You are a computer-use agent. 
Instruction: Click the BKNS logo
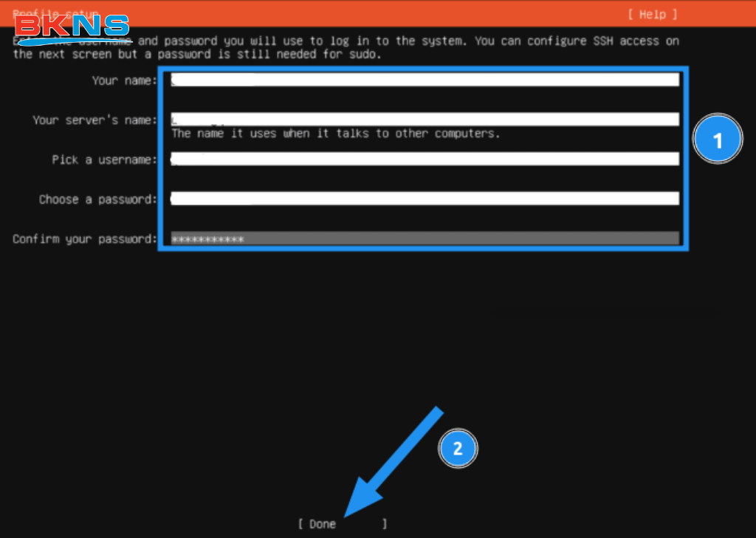72,27
